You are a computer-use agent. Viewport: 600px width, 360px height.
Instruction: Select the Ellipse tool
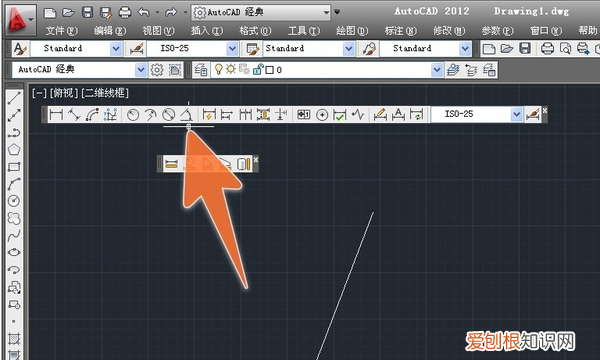point(14,252)
